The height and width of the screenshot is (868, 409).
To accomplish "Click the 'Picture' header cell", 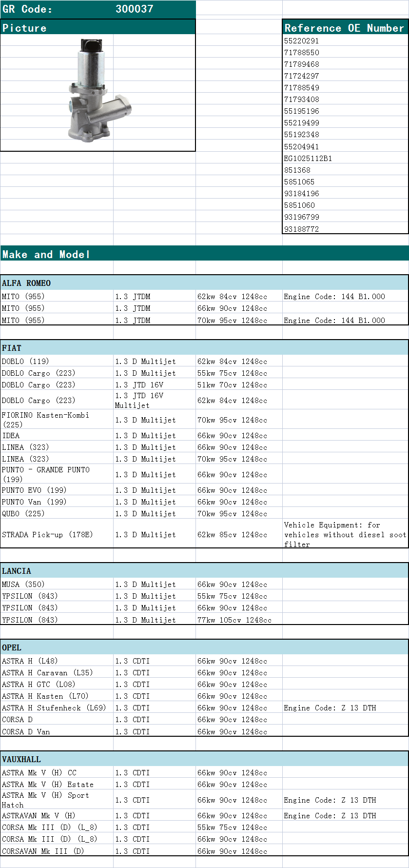I will pyautogui.click(x=97, y=28).
